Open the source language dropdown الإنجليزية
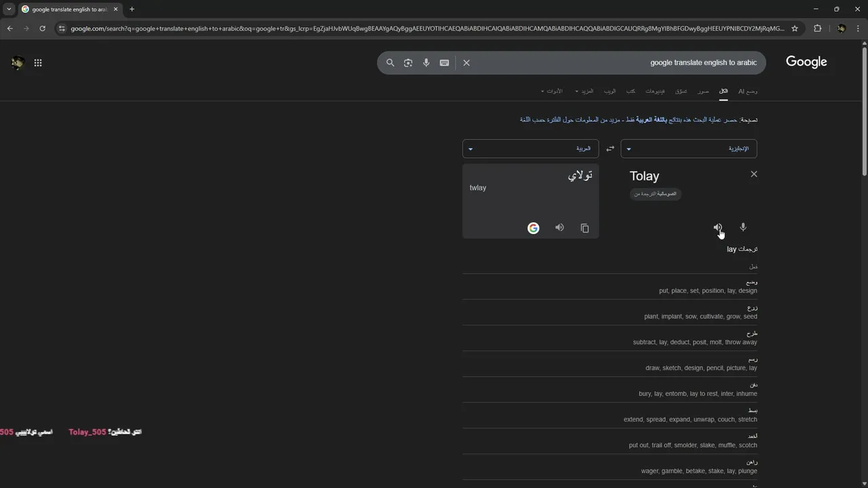The image size is (868, 488). [x=689, y=148]
